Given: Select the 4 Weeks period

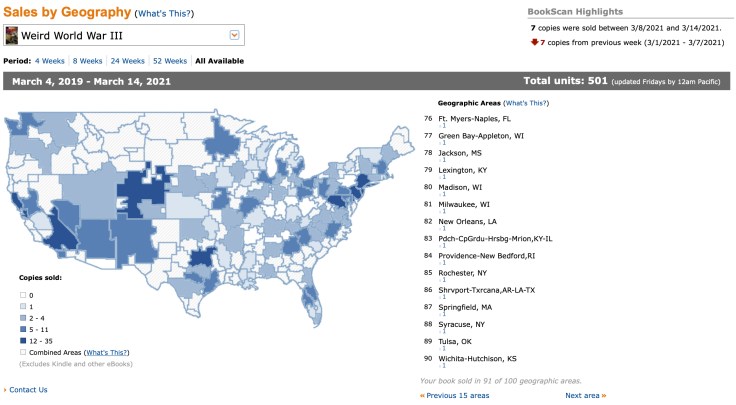Looking at the screenshot, I should (x=51, y=61).
